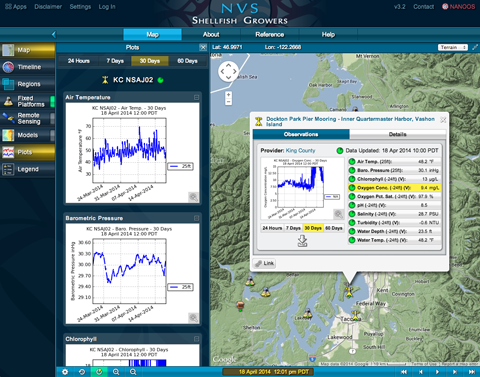
Task: Click the download icon in the popup
Action: [x=302, y=241]
